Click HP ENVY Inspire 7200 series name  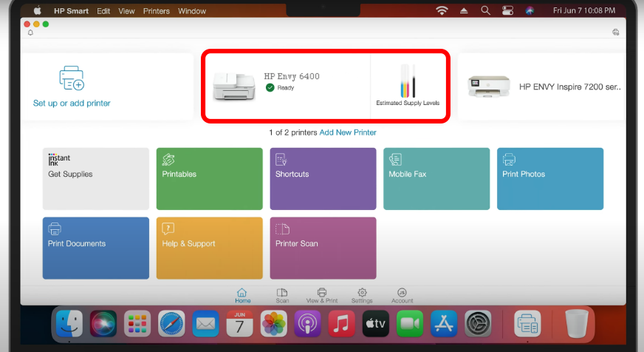point(569,87)
